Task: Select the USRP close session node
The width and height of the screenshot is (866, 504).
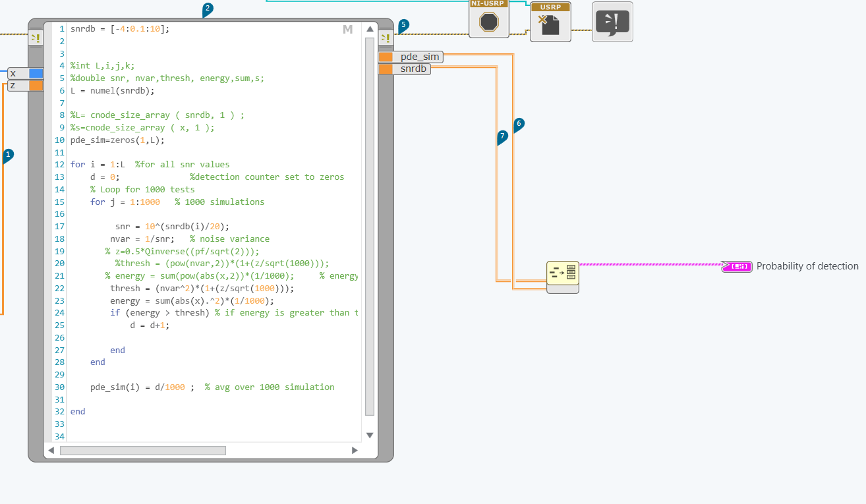Action: coord(550,22)
